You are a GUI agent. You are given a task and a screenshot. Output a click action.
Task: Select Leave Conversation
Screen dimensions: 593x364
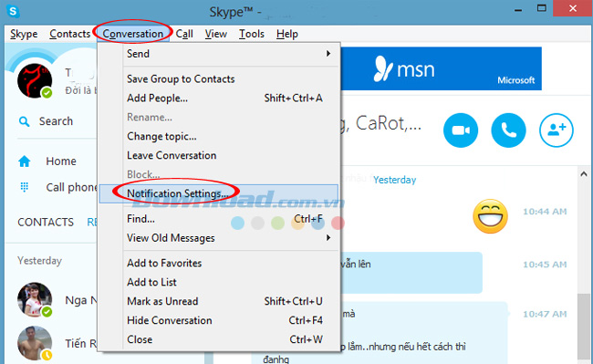tap(219, 155)
